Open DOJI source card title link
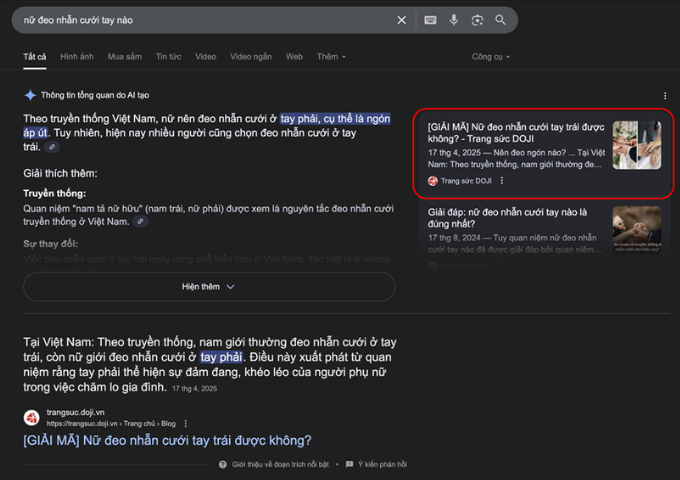The height and width of the screenshot is (480, 680). pos(516,133)
